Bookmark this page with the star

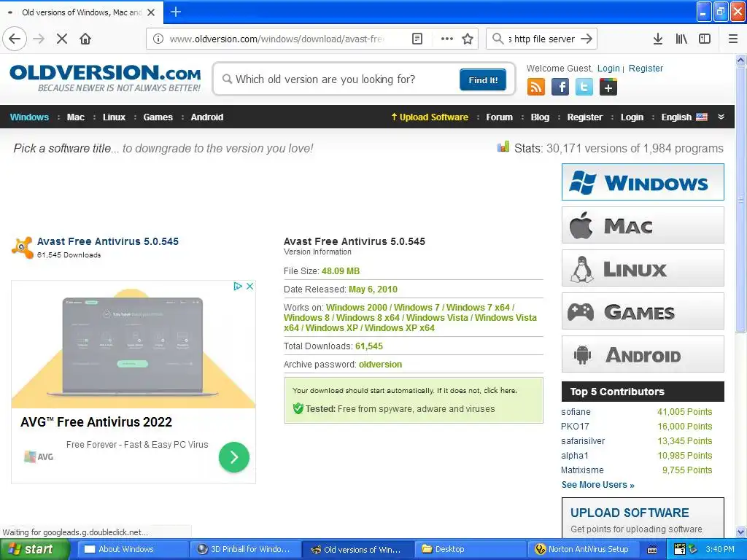click(468, 39)
